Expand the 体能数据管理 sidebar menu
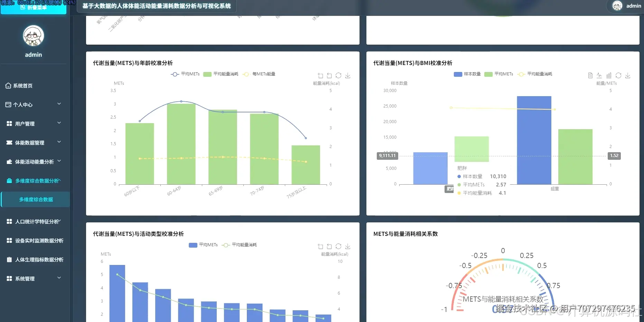644x322 pixels. pyautogui.click(x=34, y=142)
